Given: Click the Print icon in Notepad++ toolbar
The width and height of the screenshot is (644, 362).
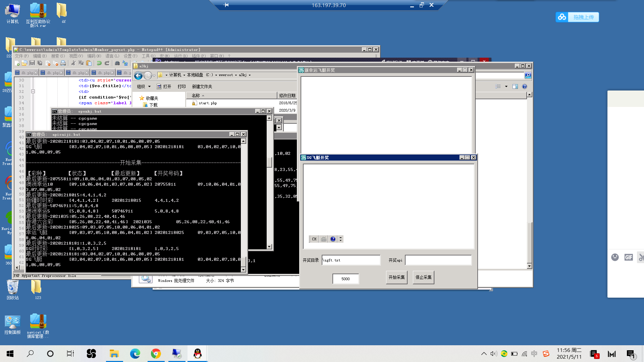Looking at the screenshot, I should click(x=63, y=63).
